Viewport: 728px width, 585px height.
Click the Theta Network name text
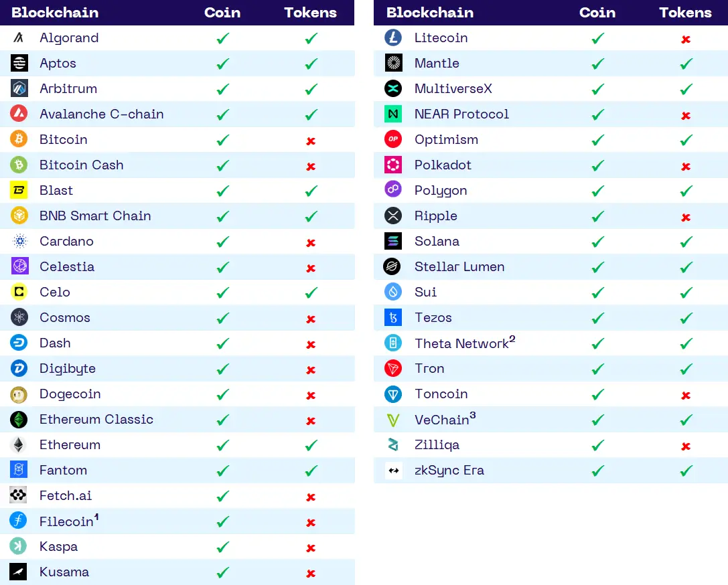pos(461,343)
